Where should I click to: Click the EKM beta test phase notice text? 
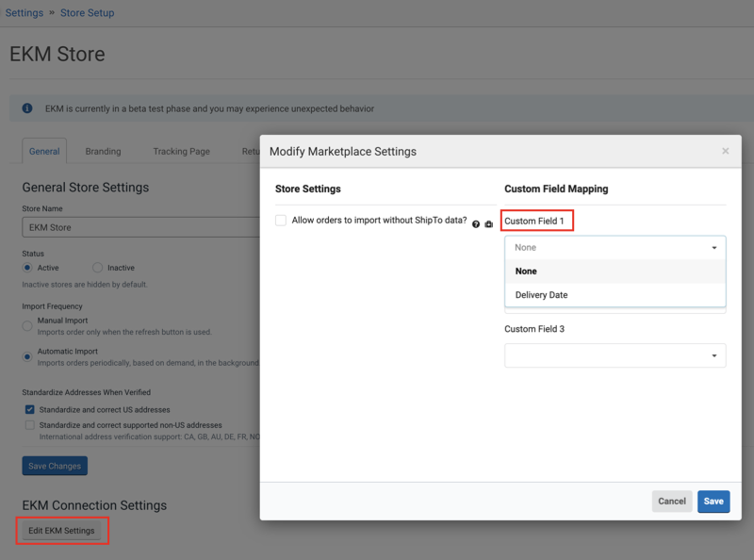coord(209,108)
